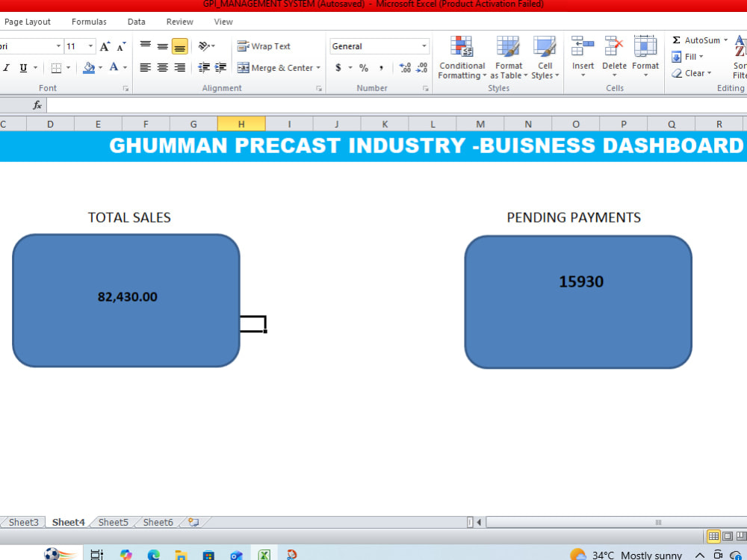Select middle align icon
This screenshot has width=747, height=560.
pyautogui.click(x=162, y=46)
